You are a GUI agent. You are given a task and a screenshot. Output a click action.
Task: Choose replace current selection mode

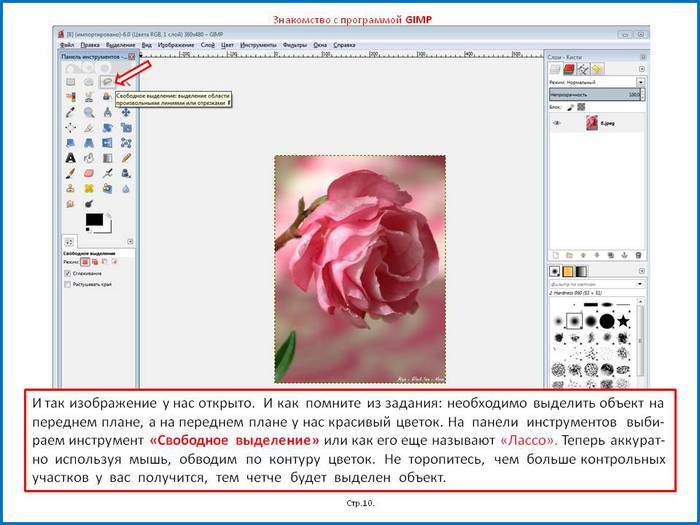85,262
